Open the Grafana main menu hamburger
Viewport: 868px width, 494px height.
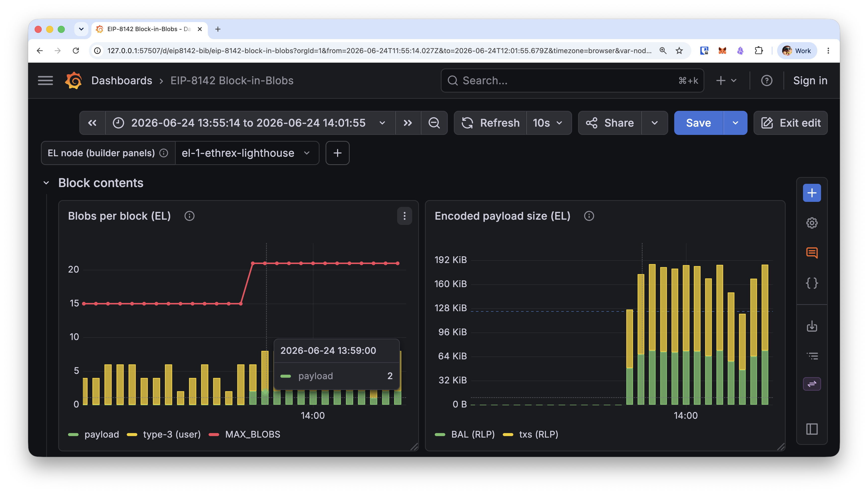pos(45,80)
